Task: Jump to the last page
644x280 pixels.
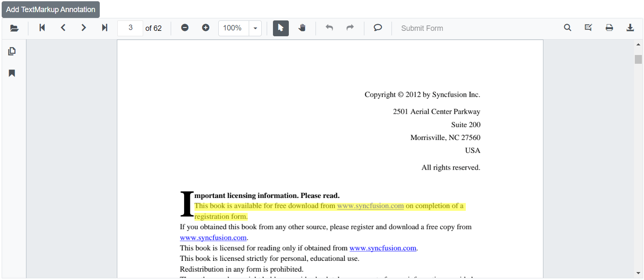Action: 105,28
